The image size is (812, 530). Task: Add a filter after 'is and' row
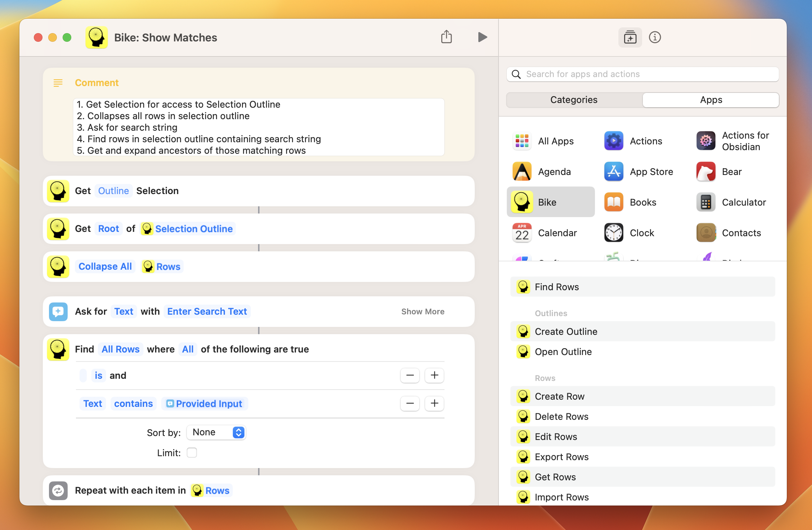[434, 376]
